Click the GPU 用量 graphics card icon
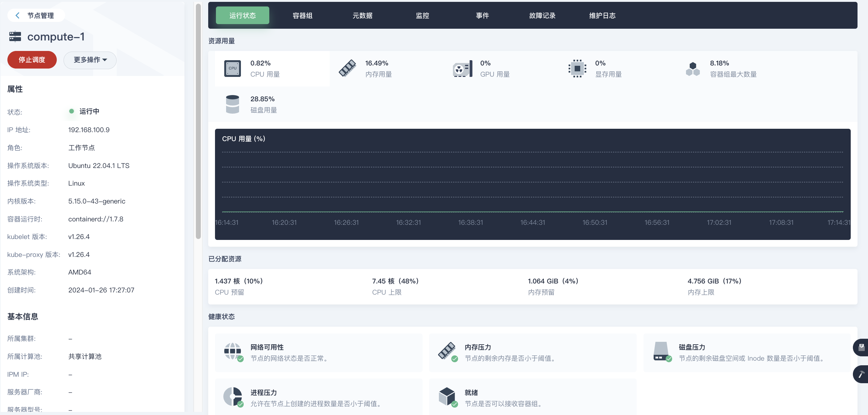868x415 pixels. point(462,69)
